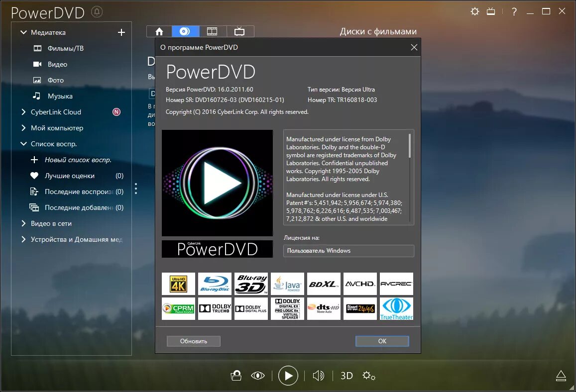This screenshot has width=576, height=392.
Task: Click the Dolby Digital EX Pro Logic logo
Action: pos(288,309)
